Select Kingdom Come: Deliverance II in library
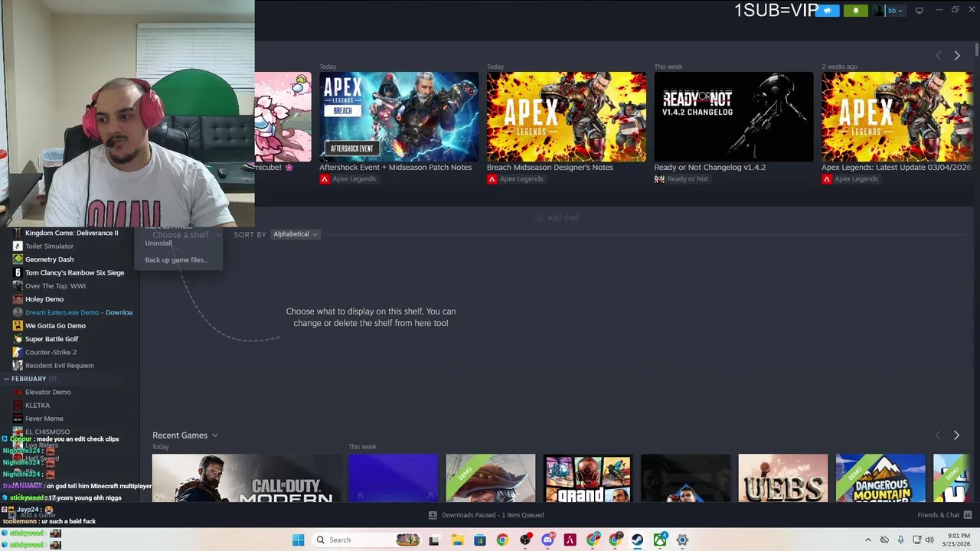This screenshot has width=980, height=551. click(71, 233)
